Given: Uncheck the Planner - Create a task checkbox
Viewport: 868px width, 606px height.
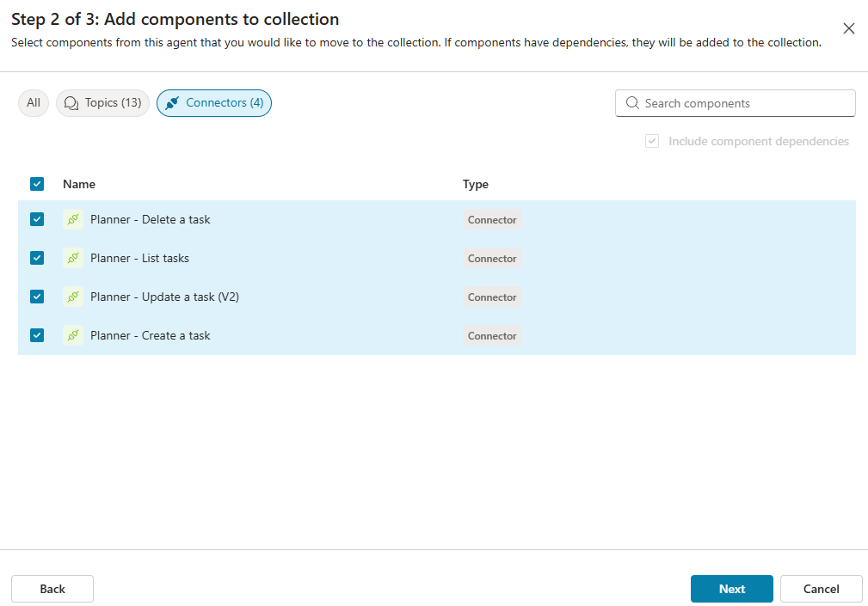Looking at the screenshot, I should (37, 335).
